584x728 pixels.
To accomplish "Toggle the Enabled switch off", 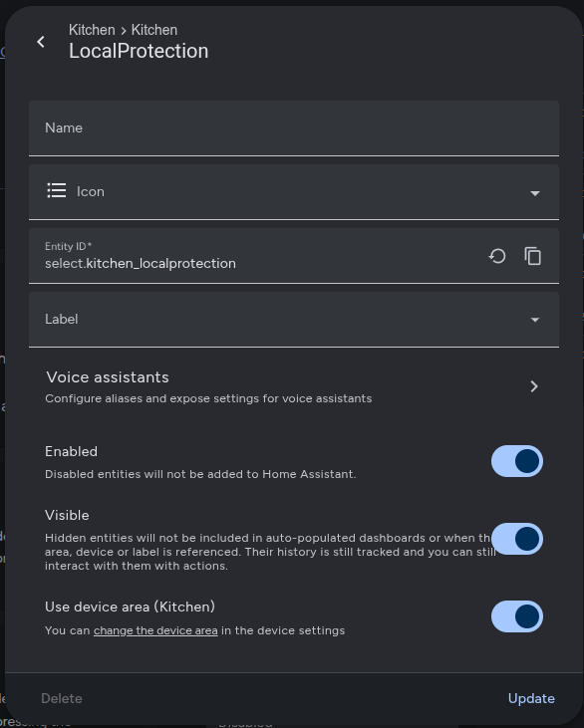I will [516, 461].
